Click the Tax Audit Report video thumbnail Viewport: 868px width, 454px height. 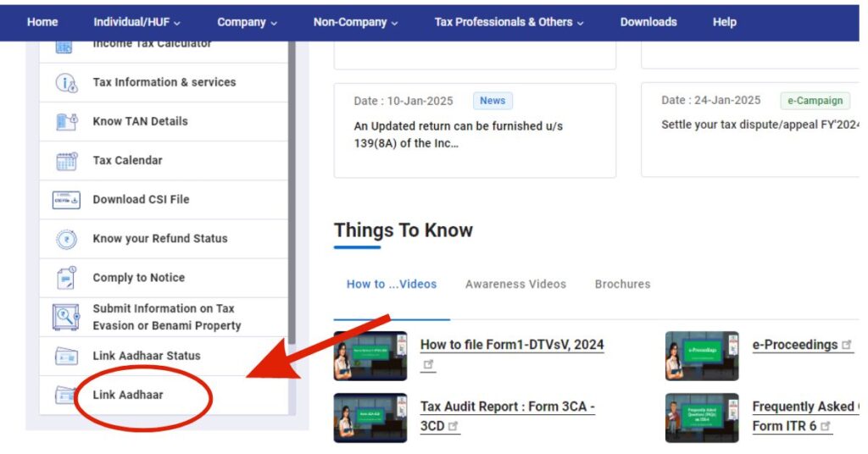[x=370, y=417]
